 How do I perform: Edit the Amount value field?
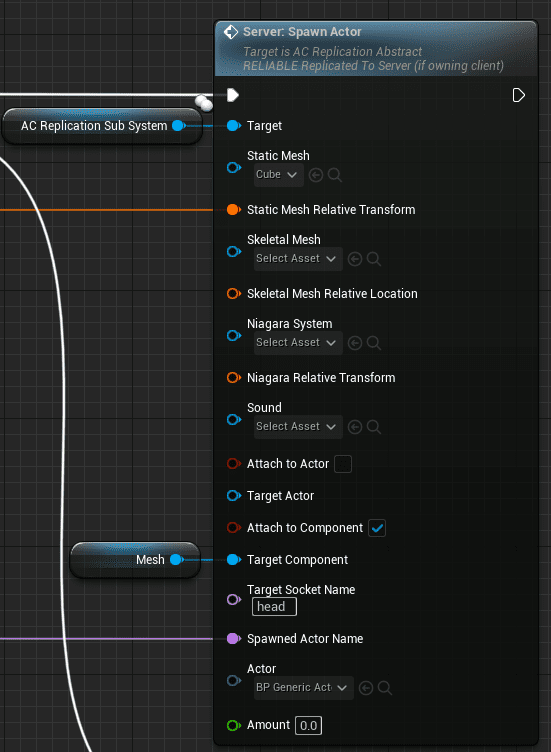[x=308, y=726]
